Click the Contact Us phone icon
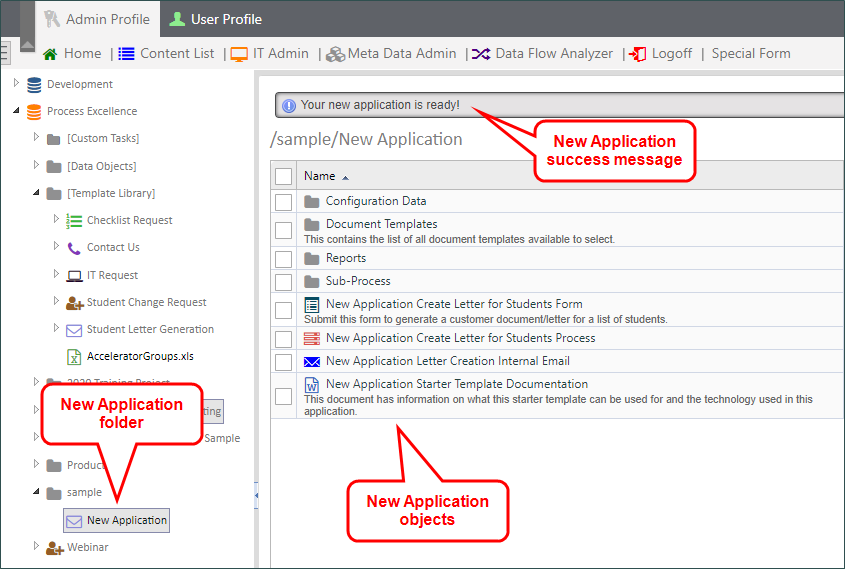Image resolution: width=845 pixels, height=569 pixels. click(74, 248)
